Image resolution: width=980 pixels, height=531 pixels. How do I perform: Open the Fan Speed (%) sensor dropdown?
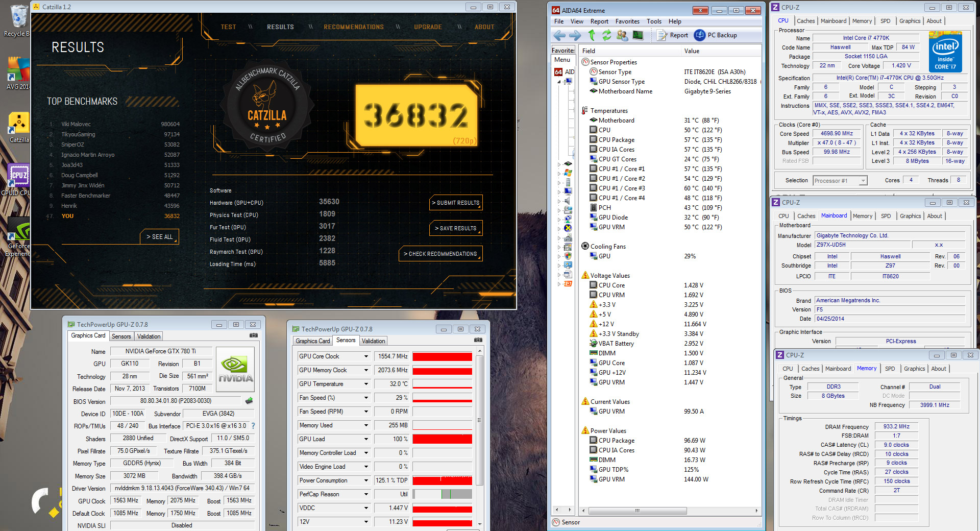(366, 398)
